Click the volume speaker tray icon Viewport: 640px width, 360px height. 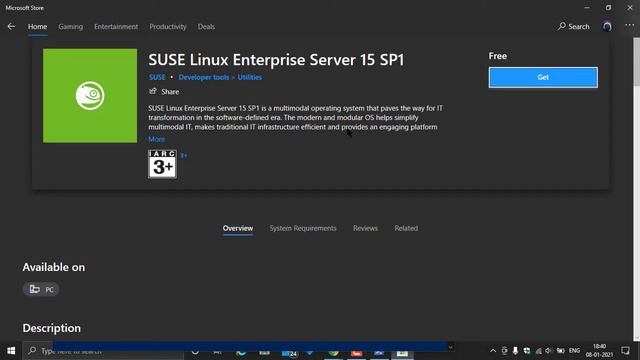549,351
